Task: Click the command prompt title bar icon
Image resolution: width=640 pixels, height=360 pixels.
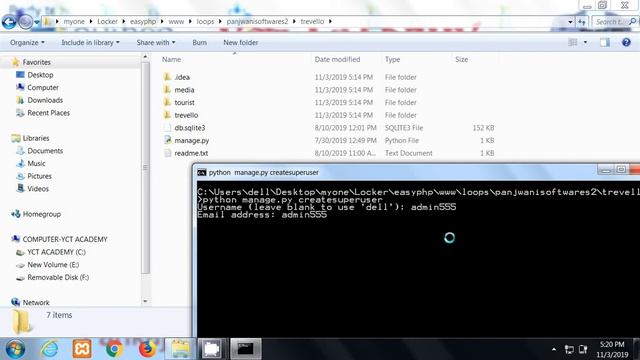Action: click(202, 172)
